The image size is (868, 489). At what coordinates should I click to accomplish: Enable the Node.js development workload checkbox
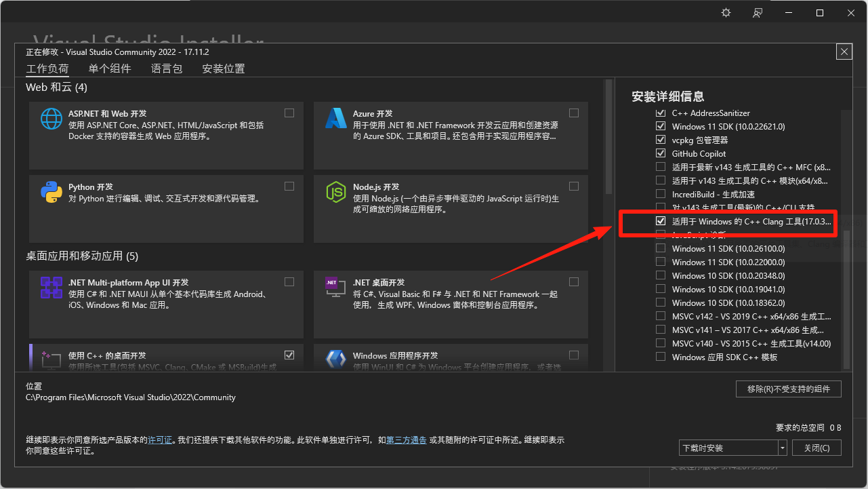pos(574,186)
